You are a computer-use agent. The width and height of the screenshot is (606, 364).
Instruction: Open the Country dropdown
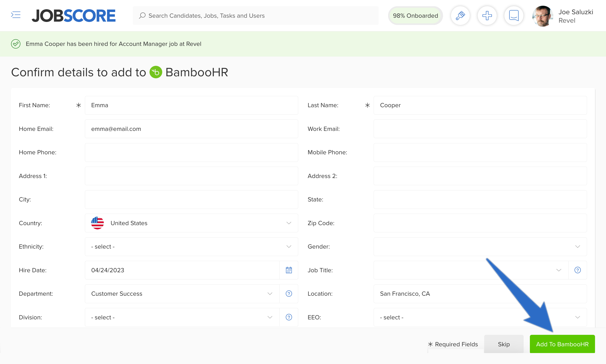point(191,223)
